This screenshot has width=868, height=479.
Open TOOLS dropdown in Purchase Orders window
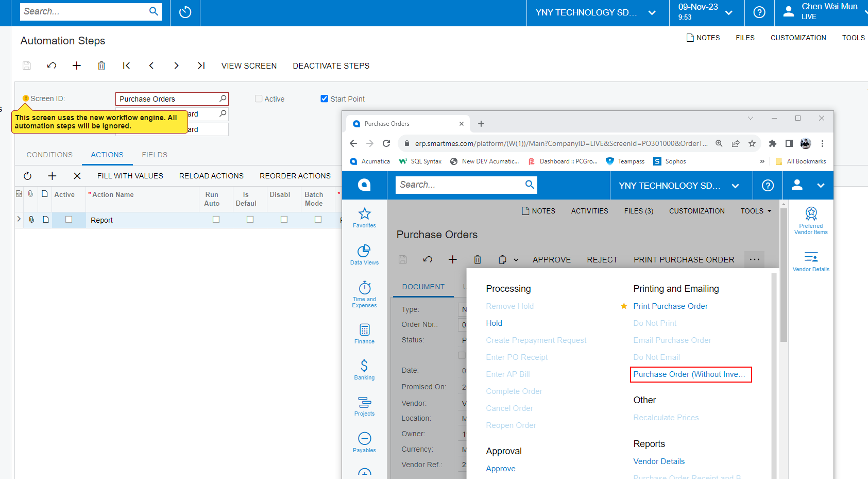tap(756, 211)
